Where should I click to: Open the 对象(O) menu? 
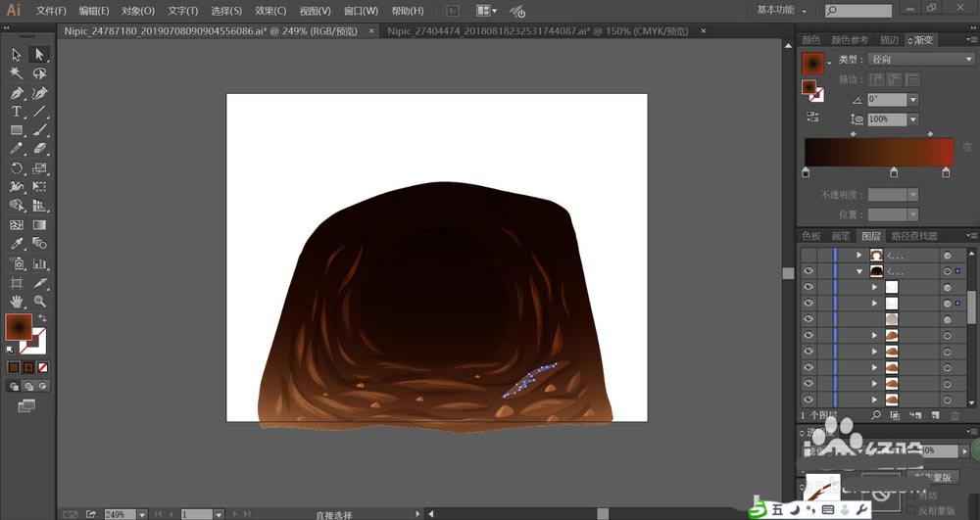coord(137,11)
